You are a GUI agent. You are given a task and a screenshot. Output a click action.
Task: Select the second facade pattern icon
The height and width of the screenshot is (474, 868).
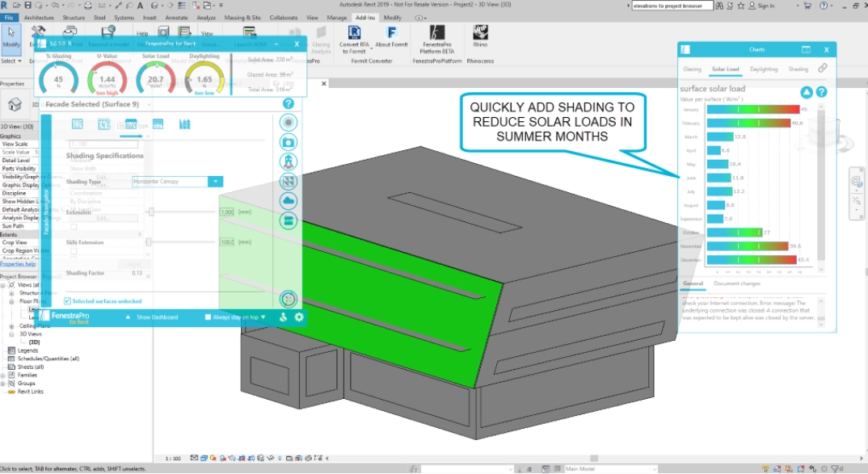tap(104, 124)
